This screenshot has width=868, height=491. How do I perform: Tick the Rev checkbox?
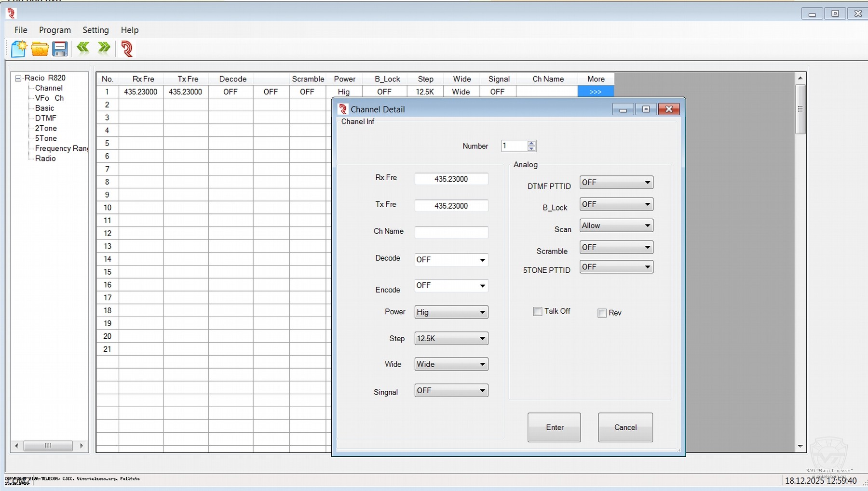pos(602,313)
